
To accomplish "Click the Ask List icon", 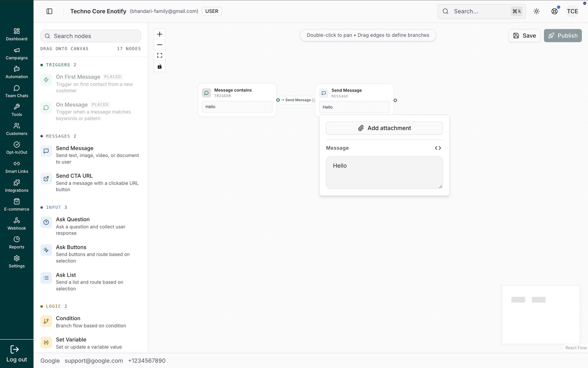I will (46, 278).
